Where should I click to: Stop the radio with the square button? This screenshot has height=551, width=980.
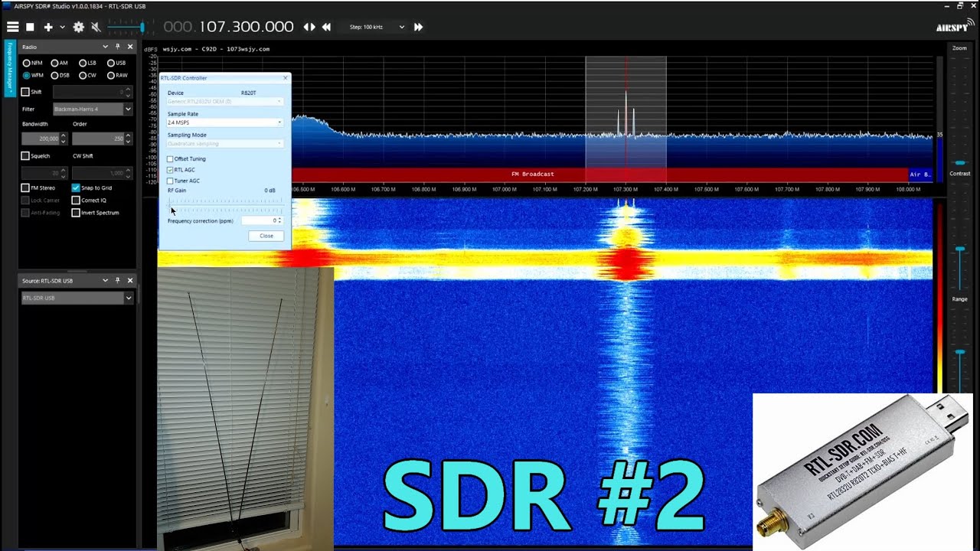point(30,27)
